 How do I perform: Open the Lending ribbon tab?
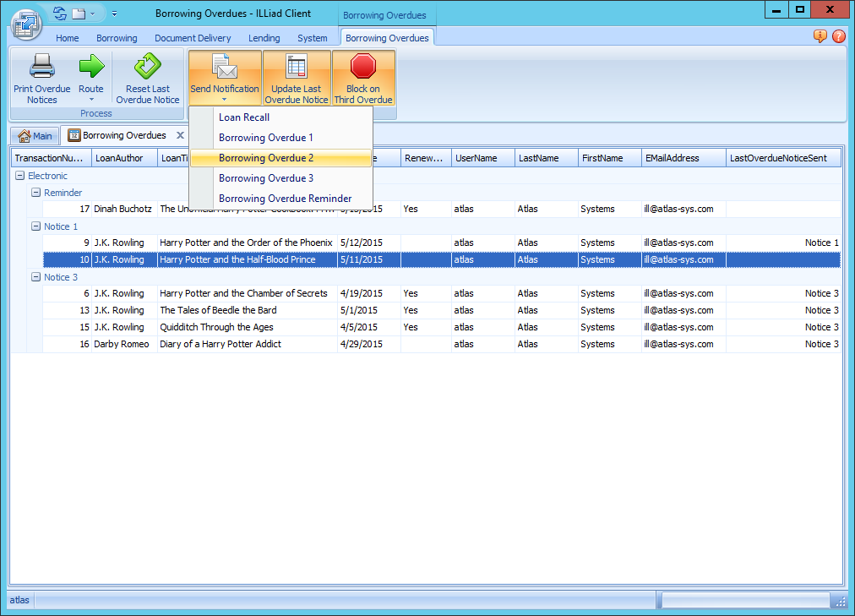(264, 37)
